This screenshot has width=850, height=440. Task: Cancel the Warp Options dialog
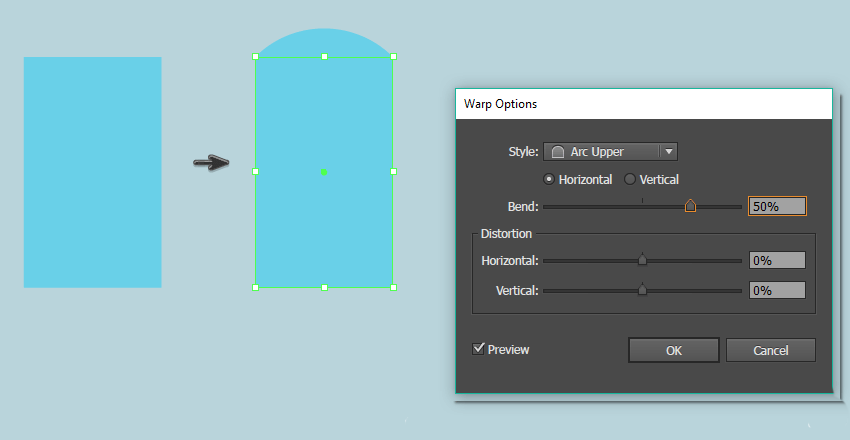tap(770, 350)
